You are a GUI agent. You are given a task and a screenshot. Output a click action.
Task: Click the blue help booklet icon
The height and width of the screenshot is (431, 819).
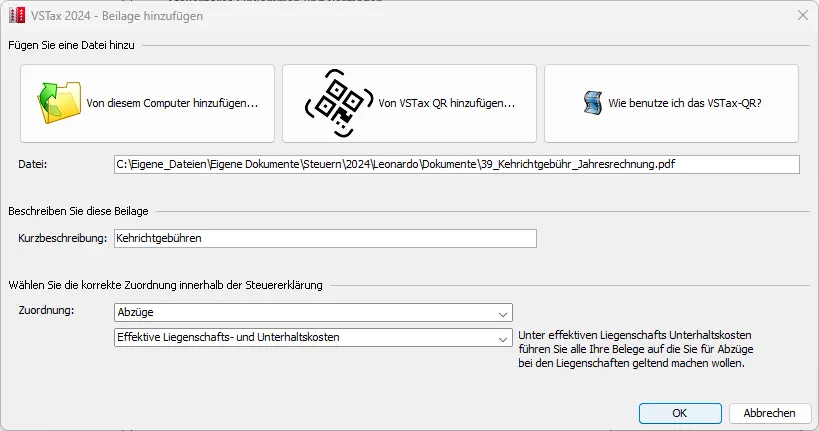click(x=593, y=103)
